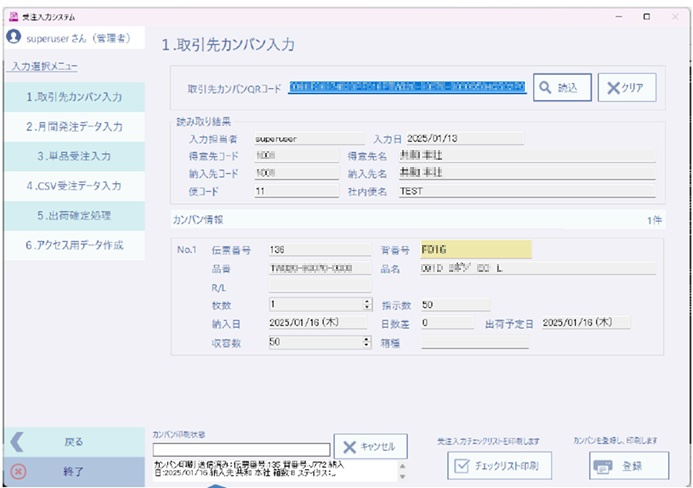Open 2.月間発注データ入力 menu item
Screen dimensions: 693x488
[x=74, y=126]
